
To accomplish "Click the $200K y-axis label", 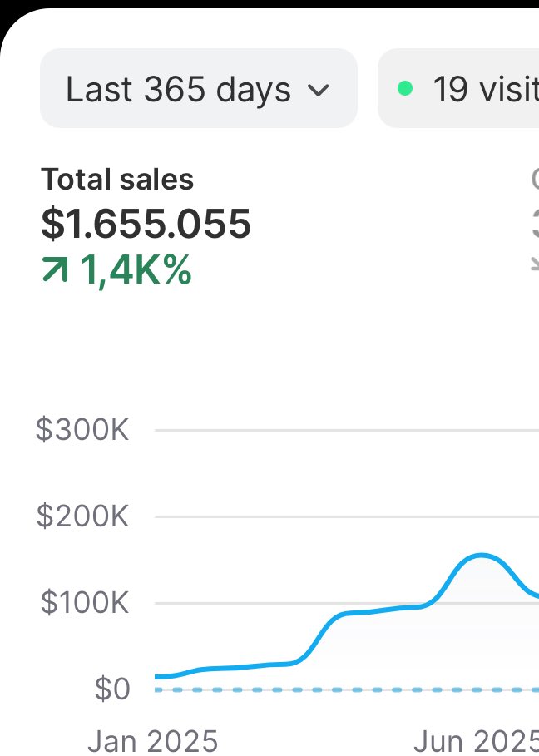I will pyautogui.click(x=82, y=516).
